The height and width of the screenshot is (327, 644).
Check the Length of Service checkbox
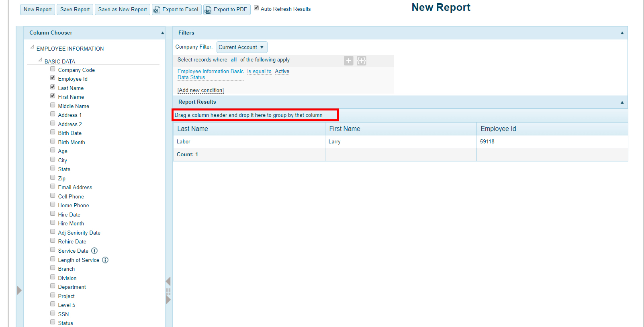(53, 259)
